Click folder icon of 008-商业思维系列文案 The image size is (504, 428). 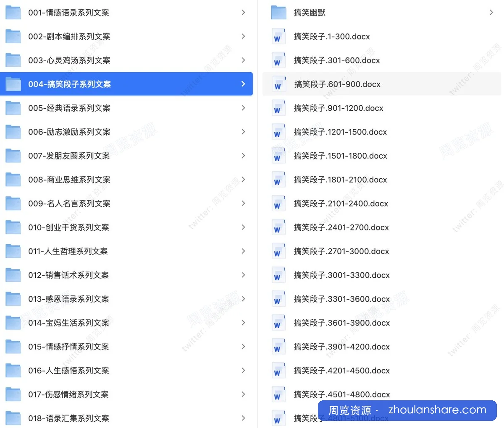click(13, 180)
